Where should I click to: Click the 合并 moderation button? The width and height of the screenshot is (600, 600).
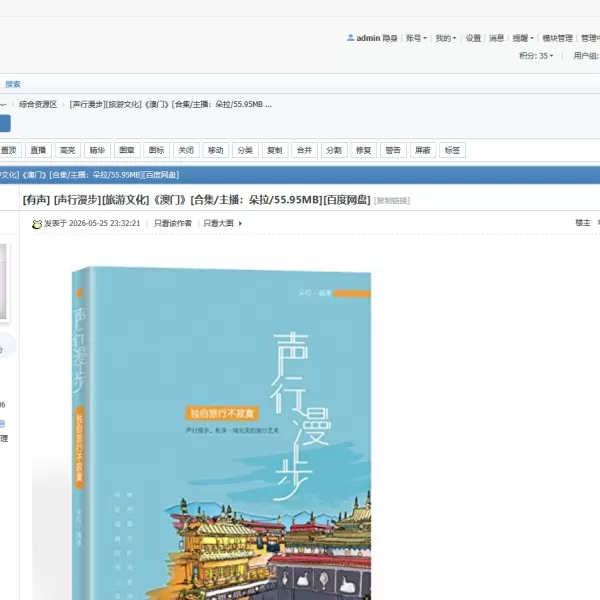pos(305,150)
